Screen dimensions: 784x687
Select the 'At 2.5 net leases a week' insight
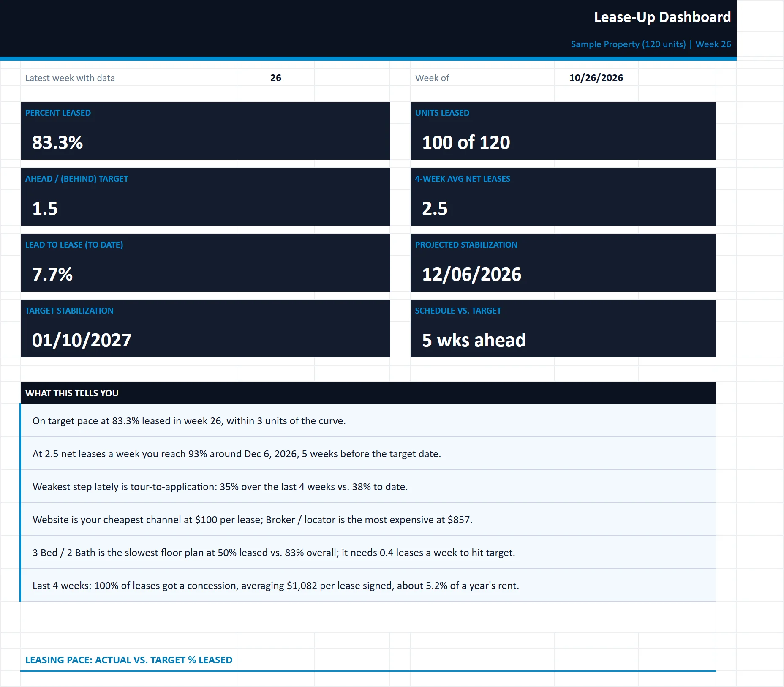pos(368,453)
